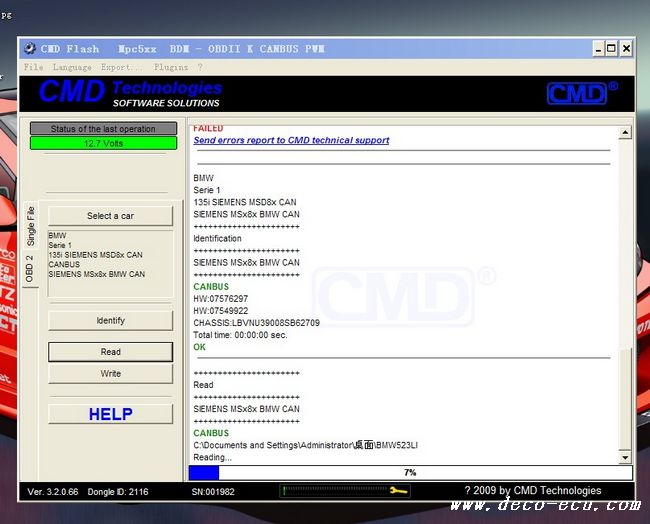Open the Language menu
This screenshot has height=524, width=650.
click(72, 67)
